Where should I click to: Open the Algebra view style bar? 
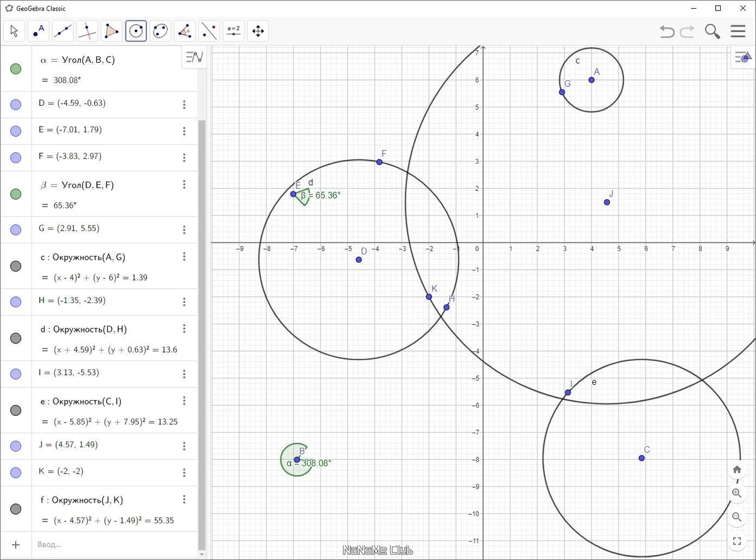point(195,57)
